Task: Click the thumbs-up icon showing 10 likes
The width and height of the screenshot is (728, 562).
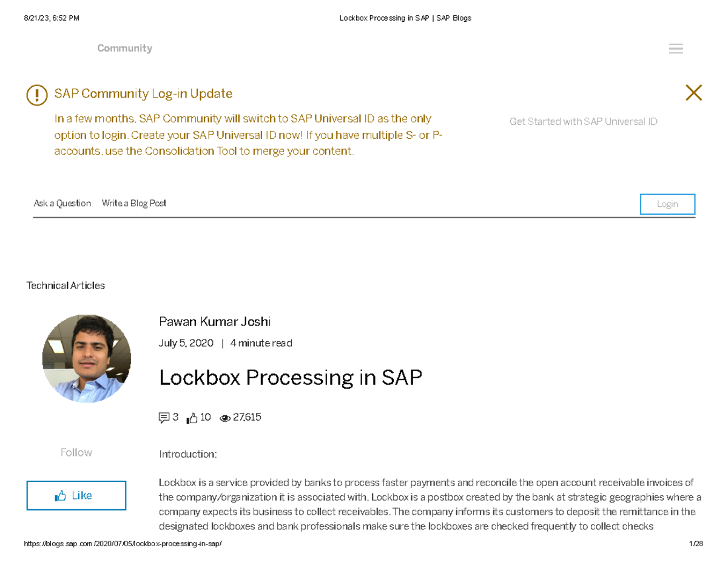Action: coord(192,417)
